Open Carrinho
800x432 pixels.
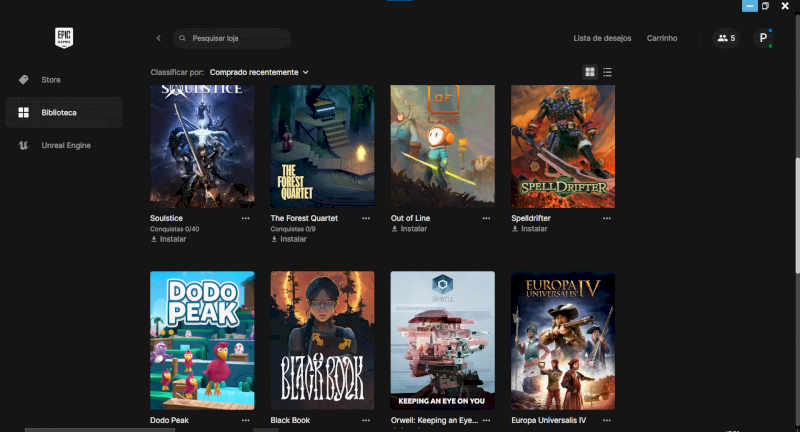pos(662,38)
